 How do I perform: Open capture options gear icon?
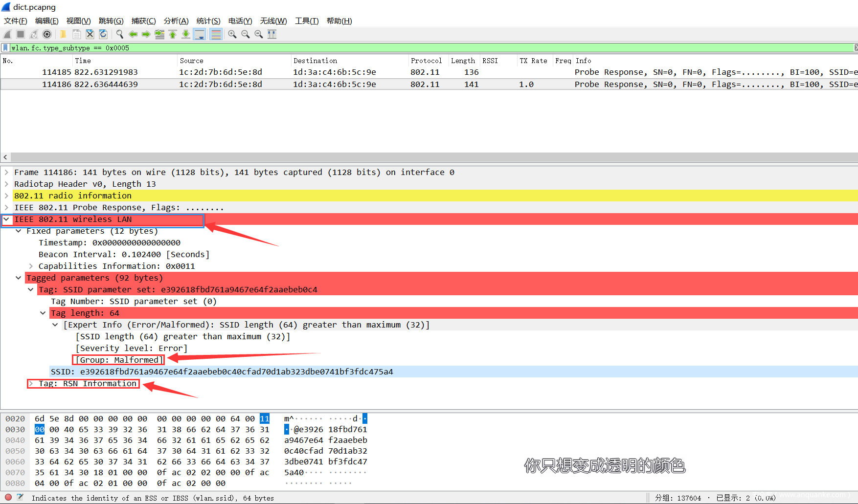point(47,34)
